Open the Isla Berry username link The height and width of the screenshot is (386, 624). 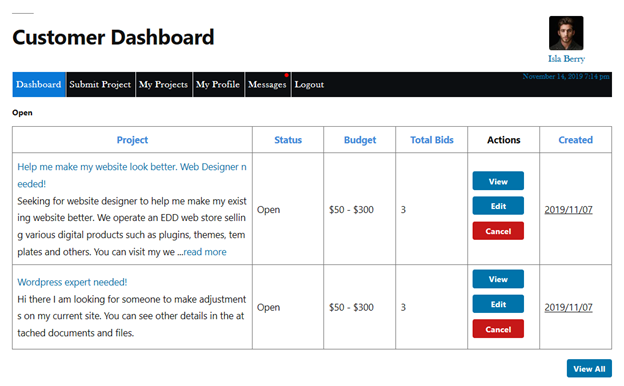coord(566,59)
